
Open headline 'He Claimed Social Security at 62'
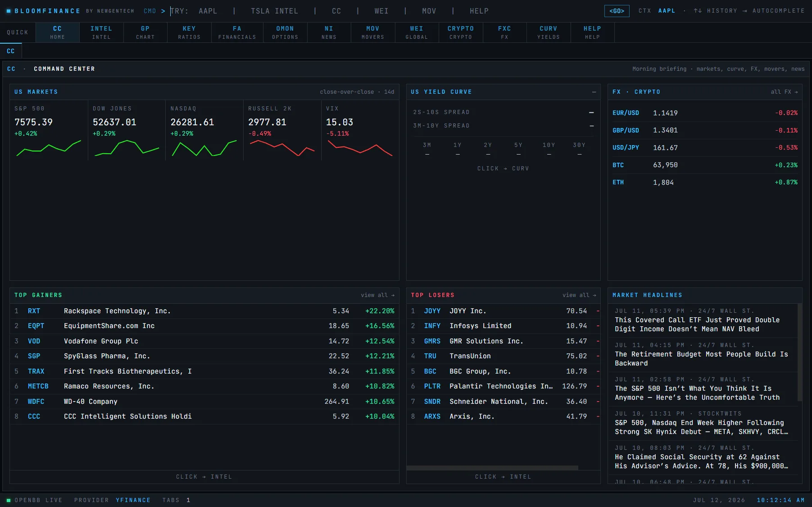point(703,457)
